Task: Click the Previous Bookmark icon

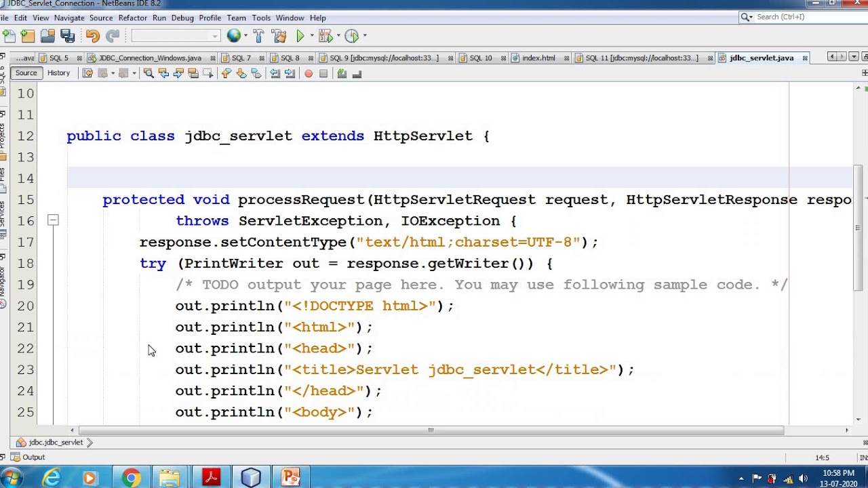Action: [226, 73]
